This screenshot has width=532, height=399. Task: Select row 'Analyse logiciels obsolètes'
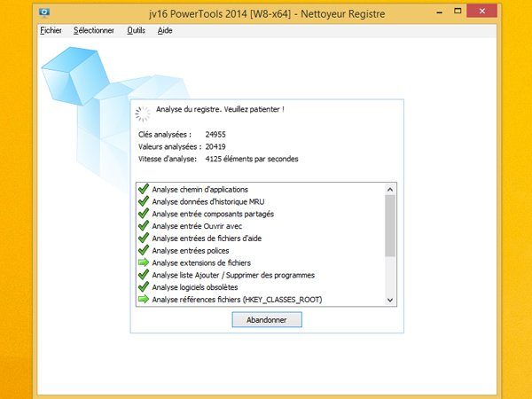[261, 287]
